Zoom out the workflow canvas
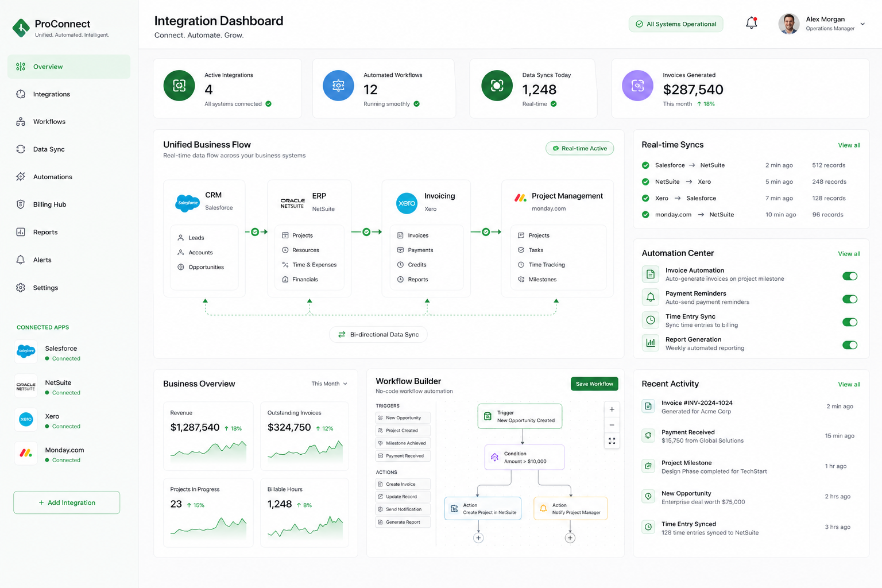882x588 pixels. (612, 425)
